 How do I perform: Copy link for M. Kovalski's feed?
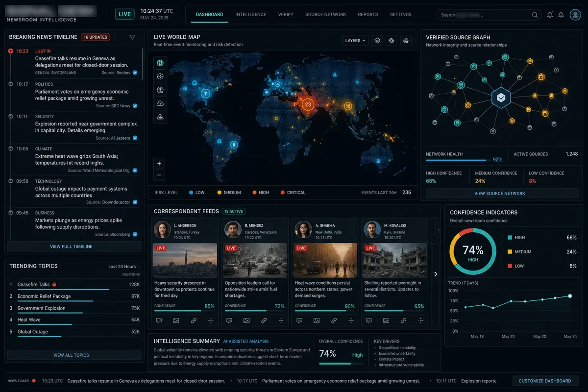pos(404,320)
